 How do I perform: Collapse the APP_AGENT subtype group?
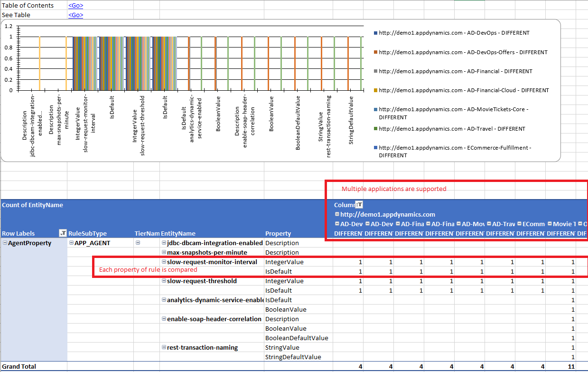[71, 243]
